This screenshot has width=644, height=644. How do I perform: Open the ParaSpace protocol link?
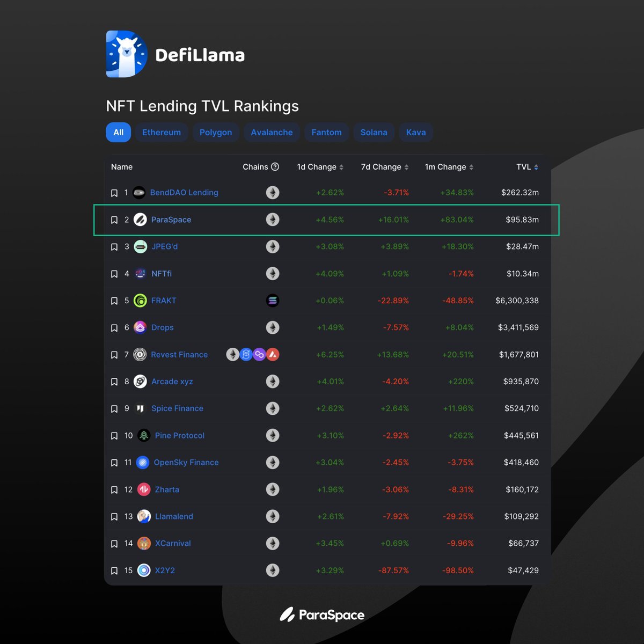[x=171, y=219]
